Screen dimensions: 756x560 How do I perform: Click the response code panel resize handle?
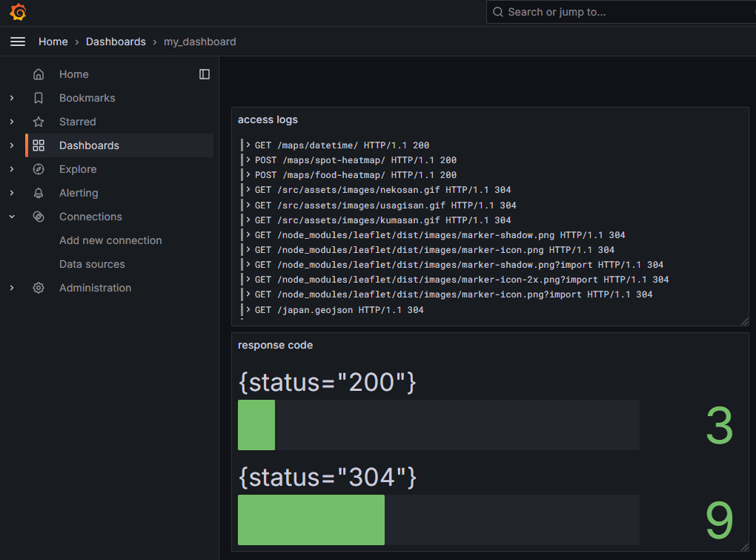(744, 547)
